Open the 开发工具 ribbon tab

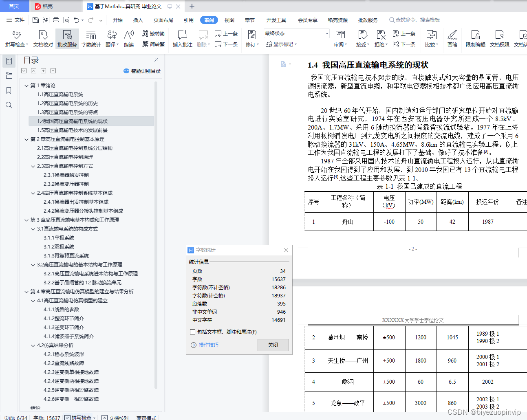276,20
